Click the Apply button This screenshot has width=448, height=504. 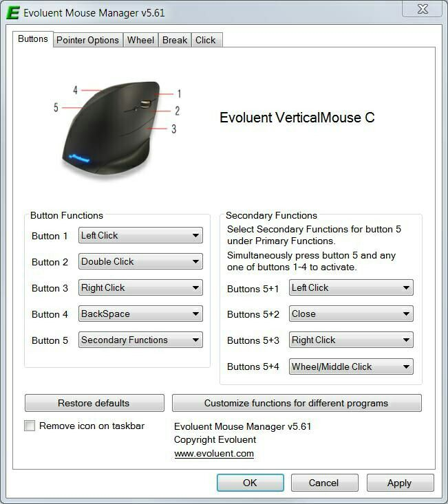click(400, 483)
